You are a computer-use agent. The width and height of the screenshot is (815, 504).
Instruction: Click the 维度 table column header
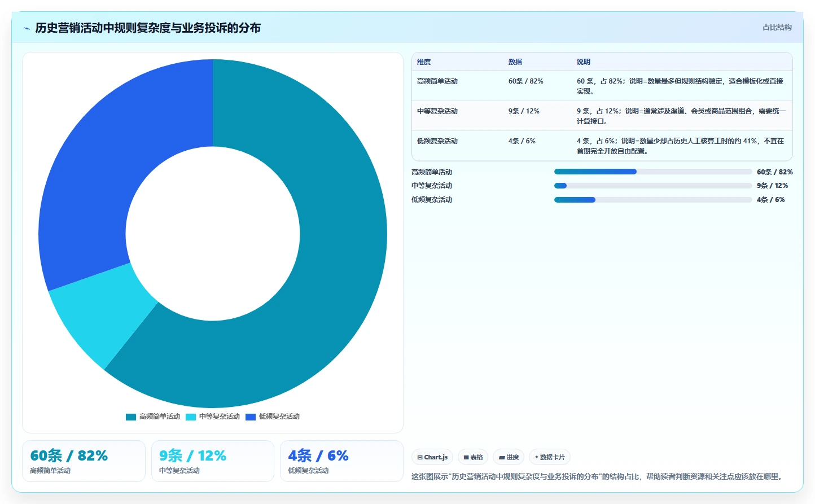(424, 62)
